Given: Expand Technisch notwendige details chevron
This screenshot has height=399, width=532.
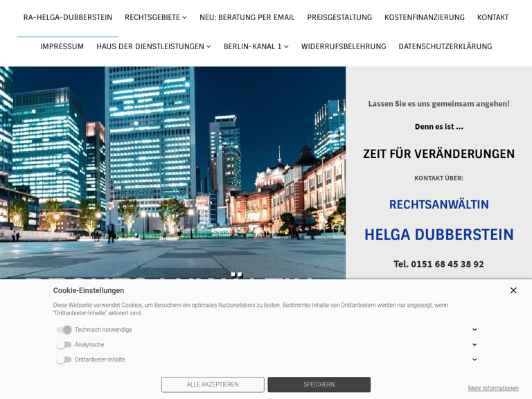Looking at the screenshot, I should [x=475, y=330].
